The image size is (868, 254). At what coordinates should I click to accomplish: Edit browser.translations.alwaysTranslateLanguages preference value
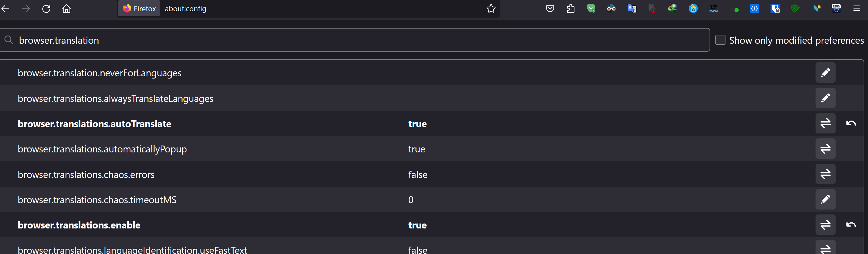825,98
